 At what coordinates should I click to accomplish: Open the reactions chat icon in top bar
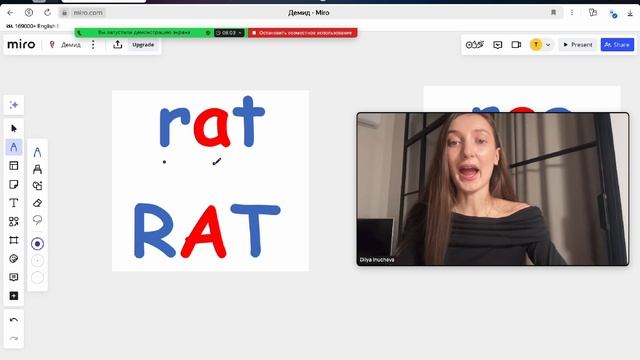tap(498, 45)
